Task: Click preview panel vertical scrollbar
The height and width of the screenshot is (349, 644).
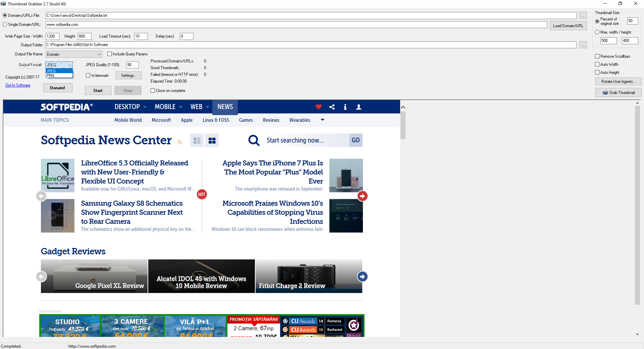Action: 637,205
